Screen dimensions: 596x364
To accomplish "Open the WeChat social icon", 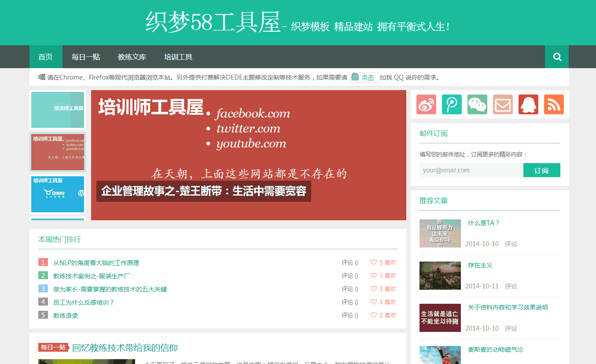I will coord(477,105).
